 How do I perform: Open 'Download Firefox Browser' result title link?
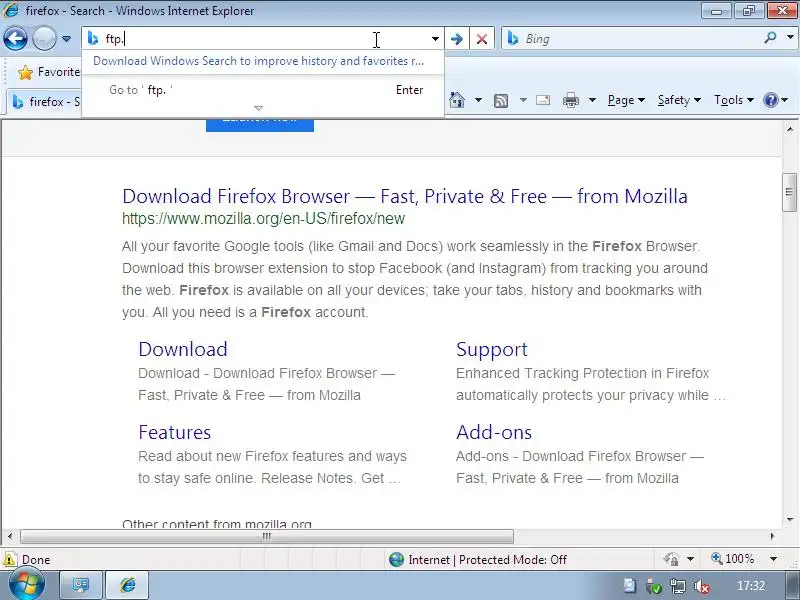pyautogui.click(x=405, y=196)
